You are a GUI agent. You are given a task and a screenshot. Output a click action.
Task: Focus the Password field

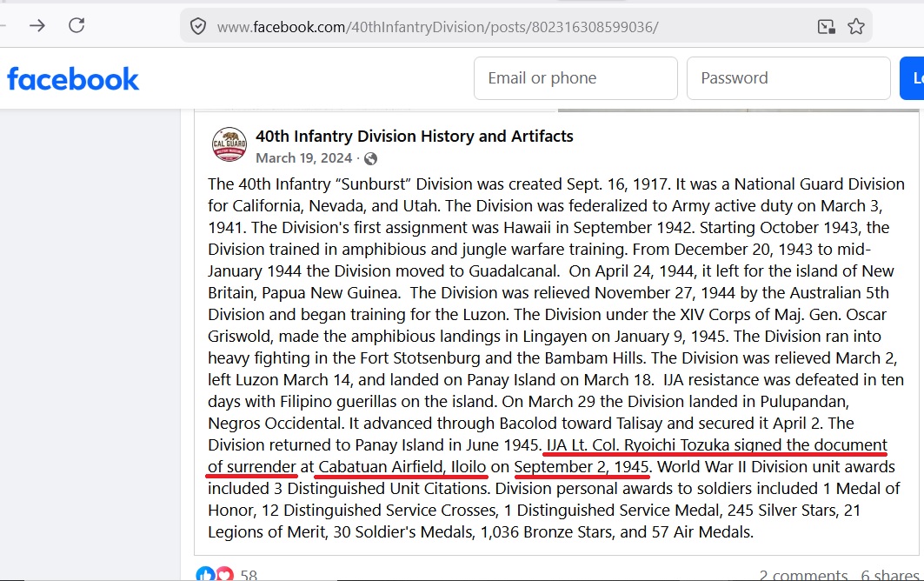click(788, 78)
